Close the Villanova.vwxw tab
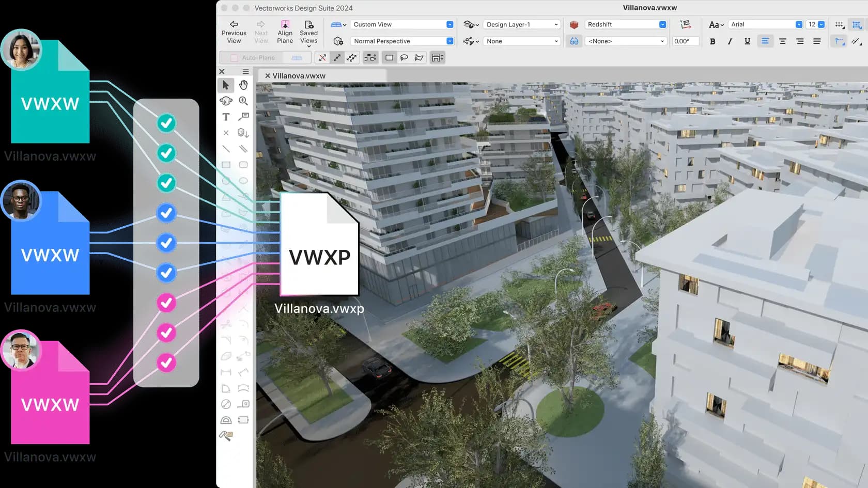868x488 pixels. pyautogui.click(x=268, y=76)
